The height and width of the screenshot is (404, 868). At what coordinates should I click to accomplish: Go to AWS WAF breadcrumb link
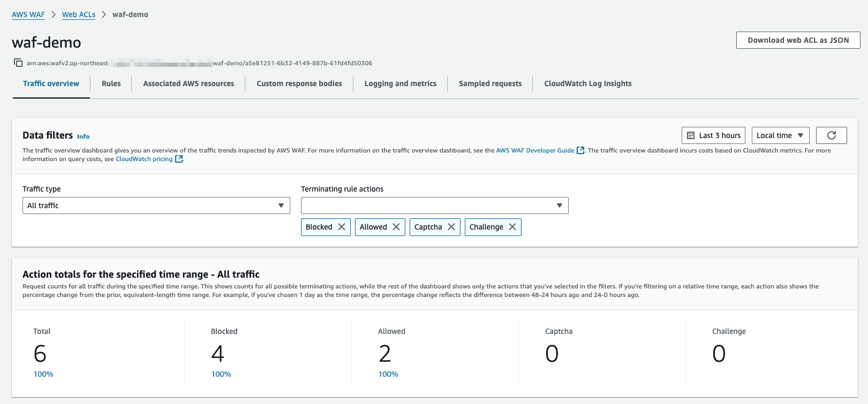[x=28, y=14]
